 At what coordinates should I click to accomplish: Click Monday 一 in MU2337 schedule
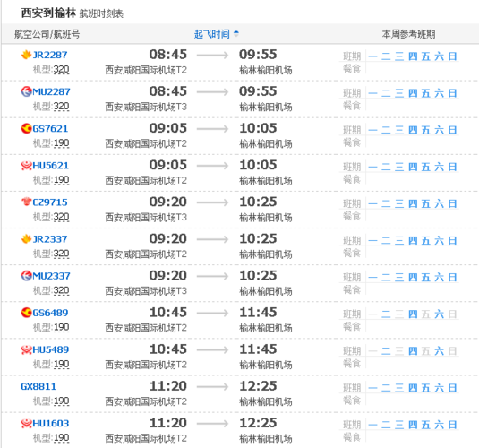pyautogui.click(x=372, y=278)
